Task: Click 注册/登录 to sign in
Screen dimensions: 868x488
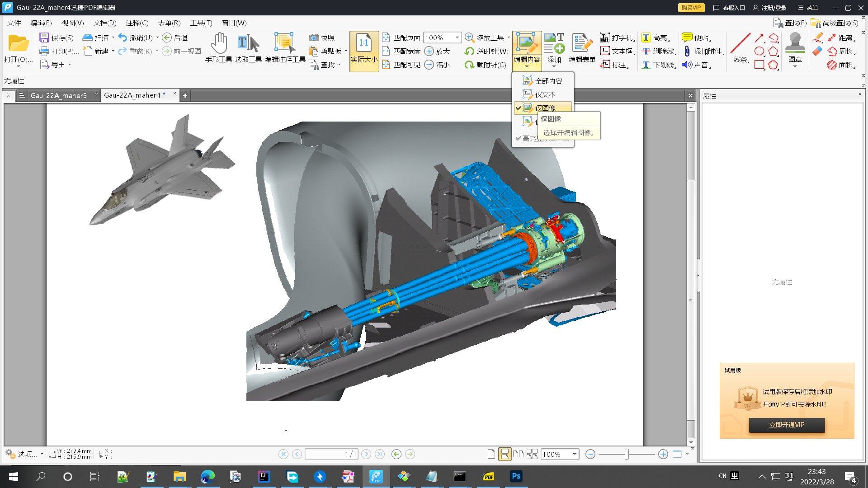Action: pos(769,8)
